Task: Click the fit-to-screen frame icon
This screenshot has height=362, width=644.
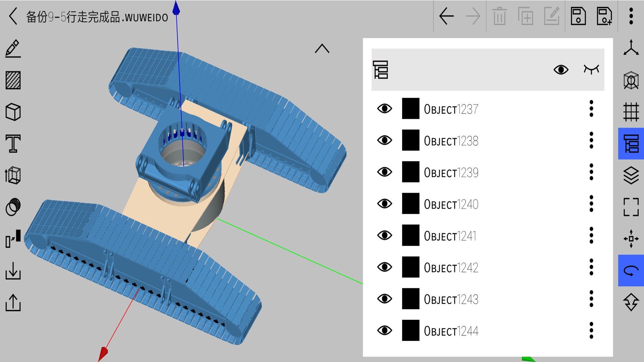Action: pos(631,207)
